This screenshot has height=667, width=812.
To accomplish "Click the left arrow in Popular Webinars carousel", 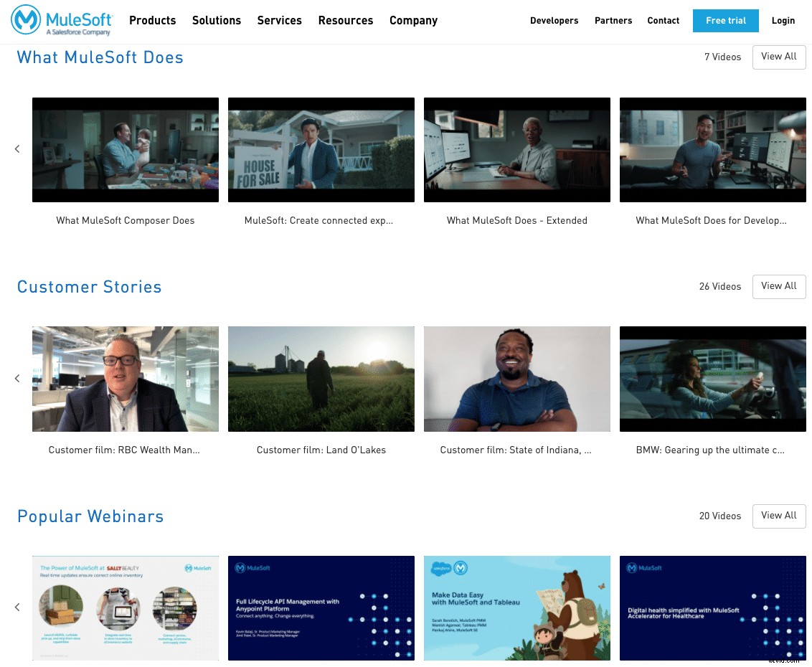I will [17, 607].
